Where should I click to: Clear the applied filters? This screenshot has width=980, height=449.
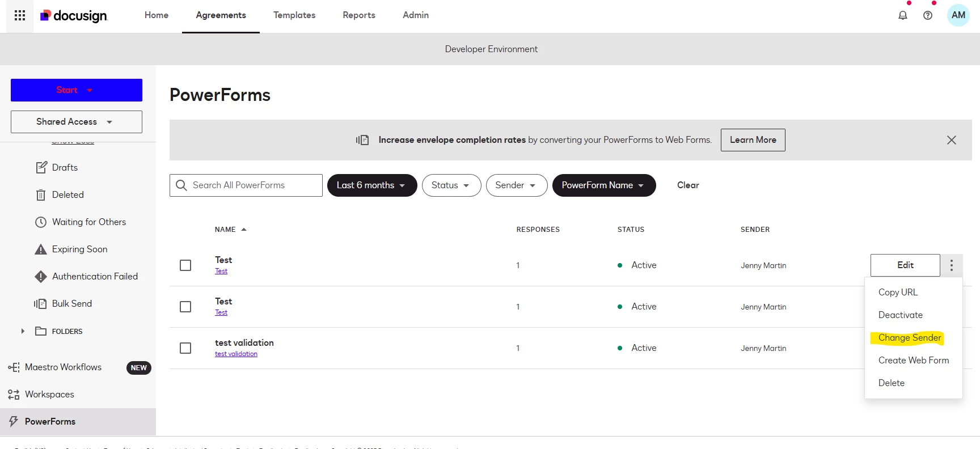[688, 185]
